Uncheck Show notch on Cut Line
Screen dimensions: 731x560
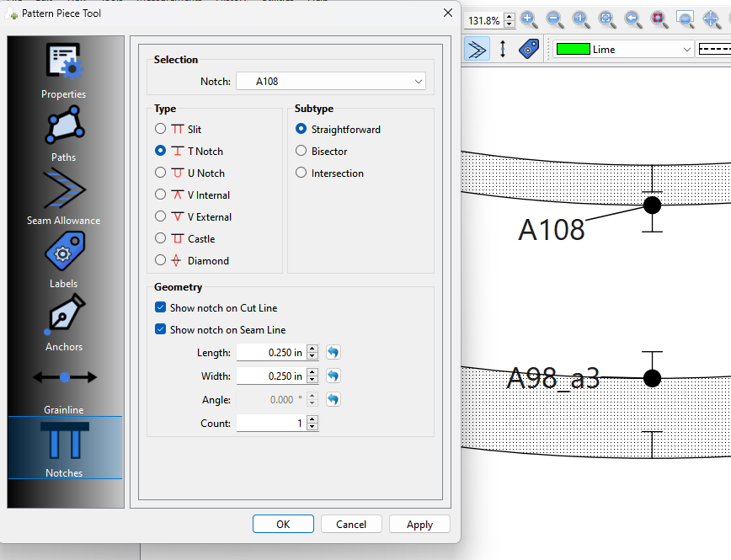tap(161, 308)
